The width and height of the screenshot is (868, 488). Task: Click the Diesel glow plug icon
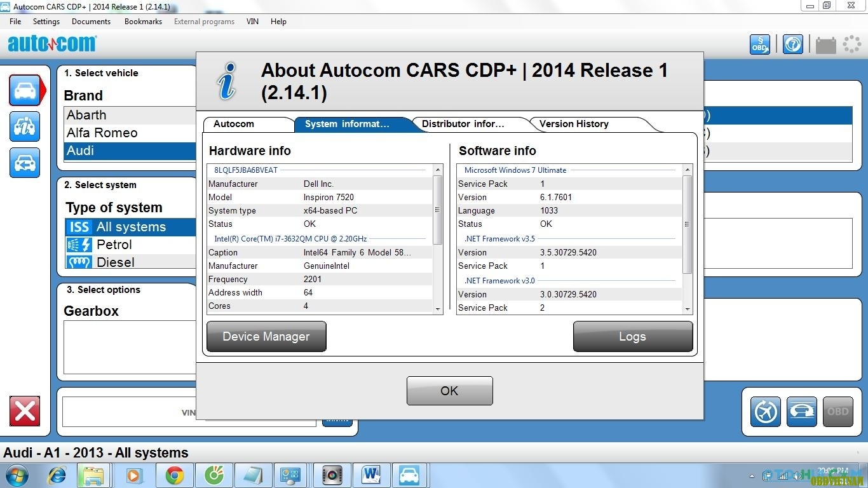click(79, 262)
